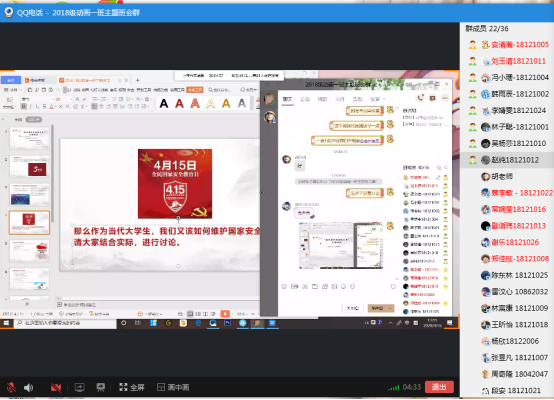Click the slide panel vertical scrollbar
The width and height of the screenshot is (554, 400).
[x=53, y=173]
